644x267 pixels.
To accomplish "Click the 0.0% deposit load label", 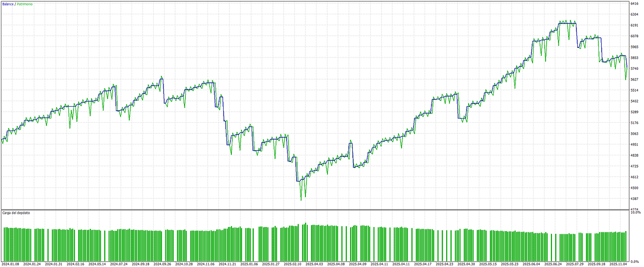I will point(635,261).
